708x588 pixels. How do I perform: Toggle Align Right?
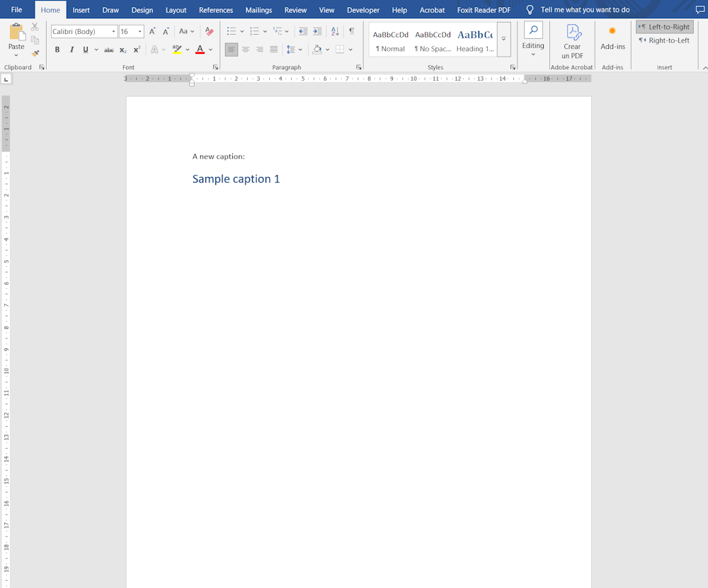(260, 50)
